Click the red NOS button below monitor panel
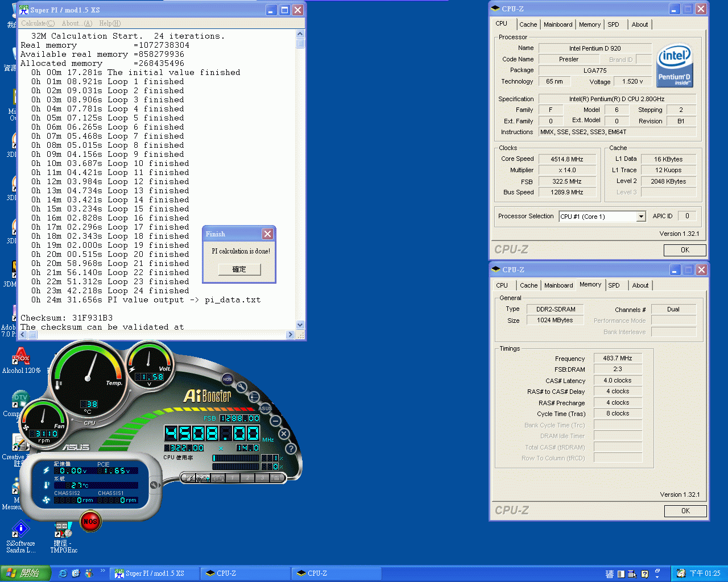This screenshot has width=728, height=582. tap(90, 521)
